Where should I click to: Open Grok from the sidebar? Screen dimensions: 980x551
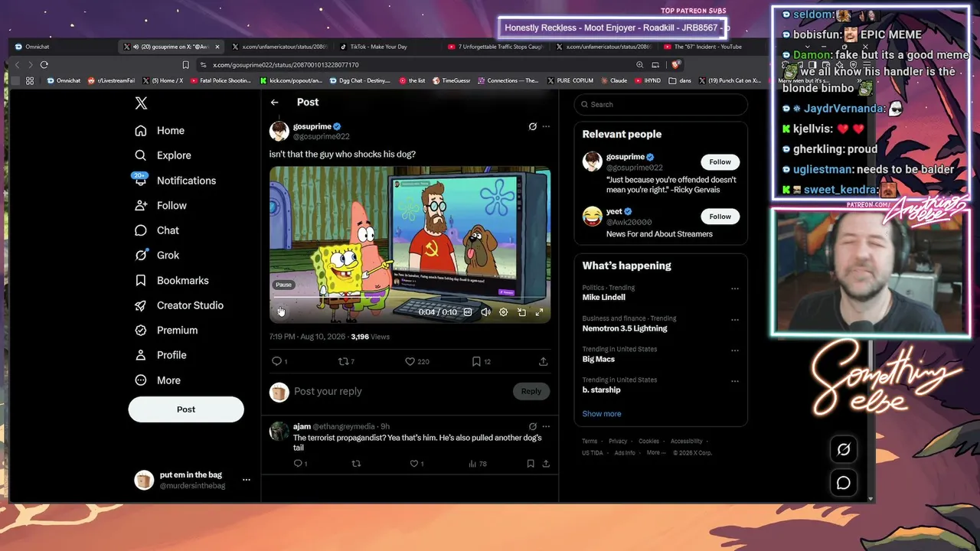(156, 256)
